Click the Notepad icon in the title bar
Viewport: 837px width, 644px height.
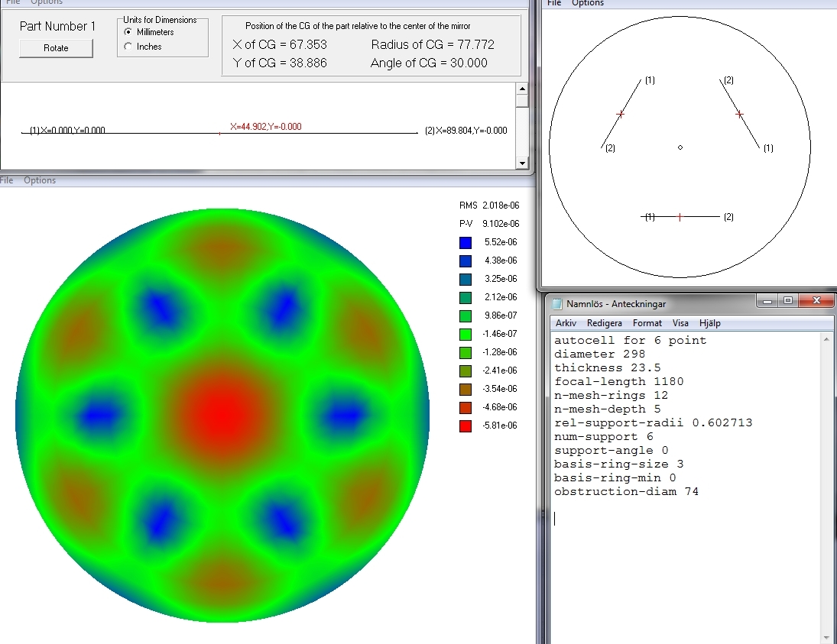556,303
